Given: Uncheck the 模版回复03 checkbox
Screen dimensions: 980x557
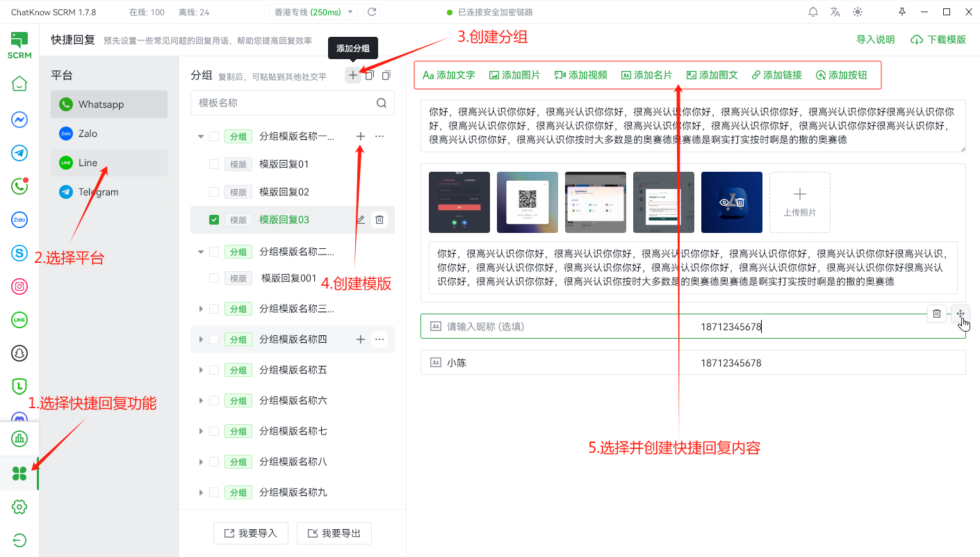Looking at the screenshot, I should (214, 220).
